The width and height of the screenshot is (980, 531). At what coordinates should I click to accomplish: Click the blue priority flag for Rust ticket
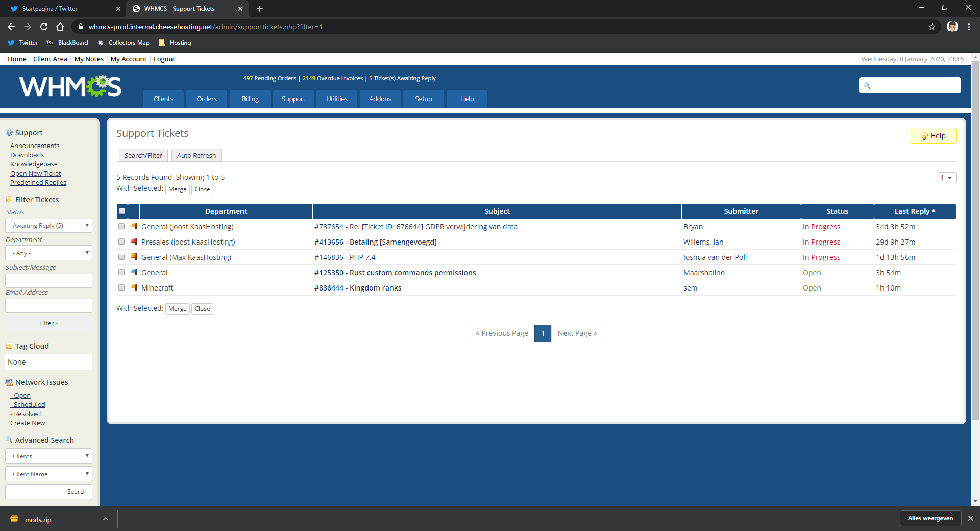pos(134,272)
